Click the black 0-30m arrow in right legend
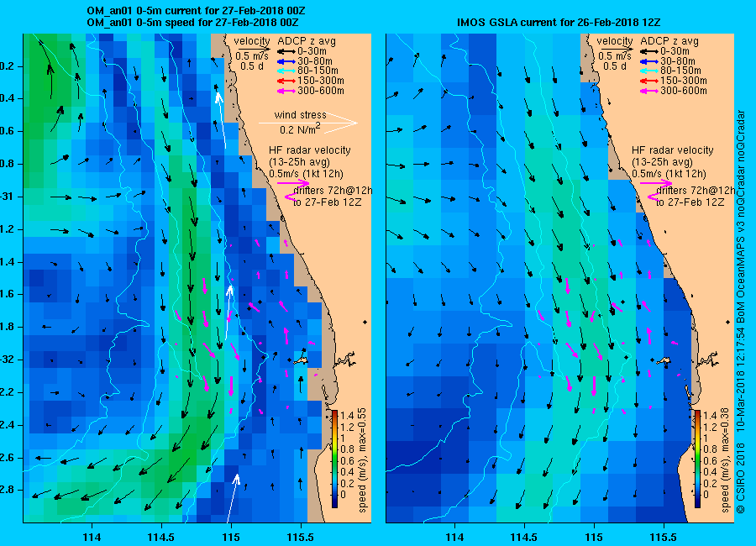This screenshot has height=546, width=756. tap(649, 51)
